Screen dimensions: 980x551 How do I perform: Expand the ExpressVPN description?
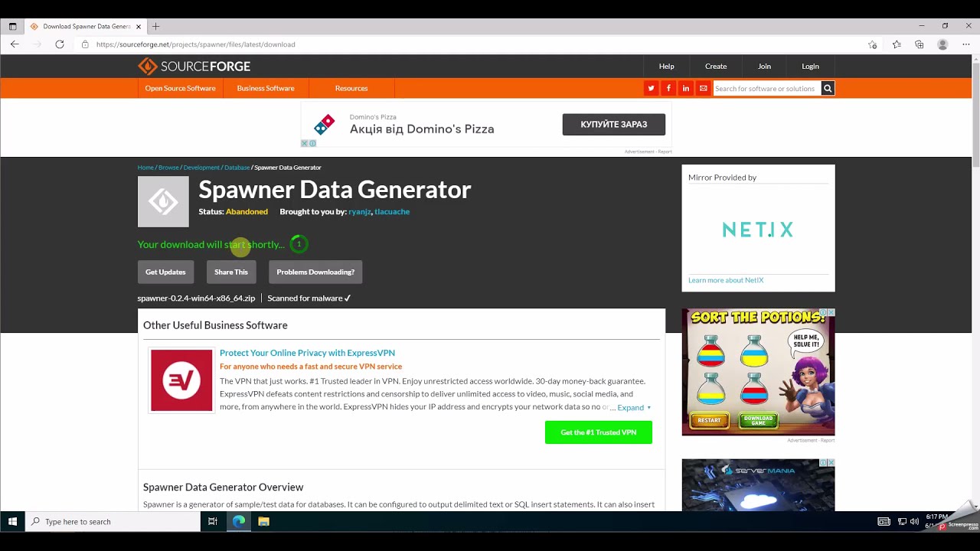click(x=634, y=408)
